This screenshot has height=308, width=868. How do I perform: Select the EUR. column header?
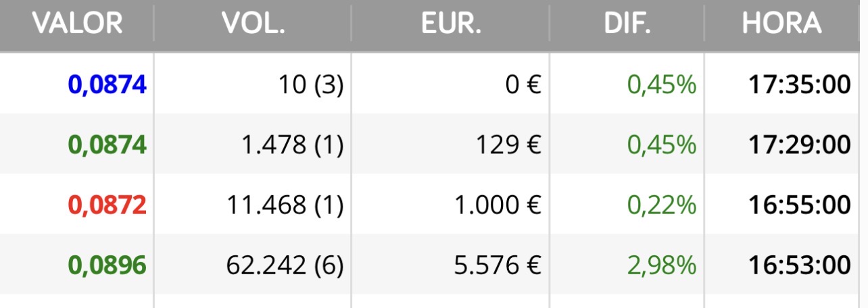[x=452, y=24]
